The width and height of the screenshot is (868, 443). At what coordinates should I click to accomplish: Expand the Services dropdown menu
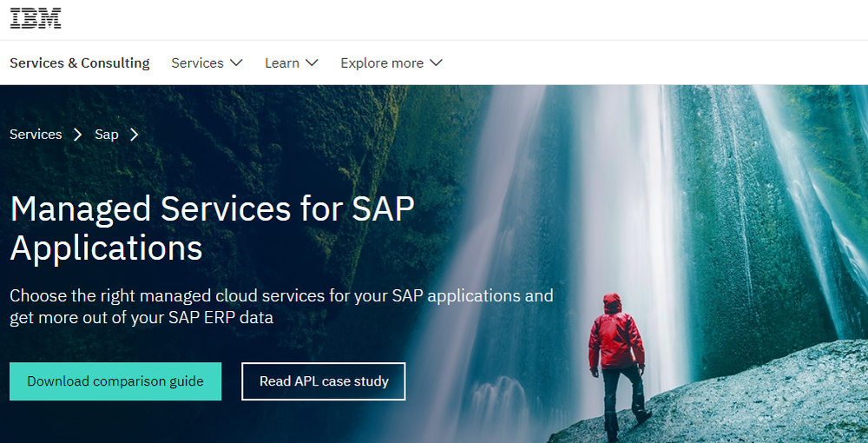(x=207, y=63)
